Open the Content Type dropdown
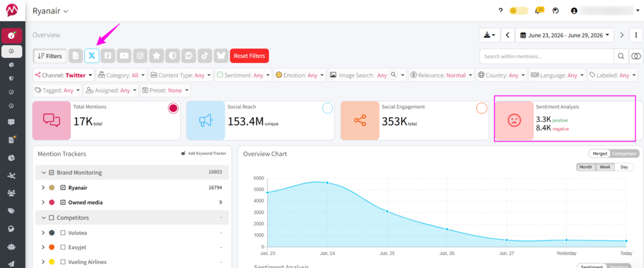 (181, 75)
